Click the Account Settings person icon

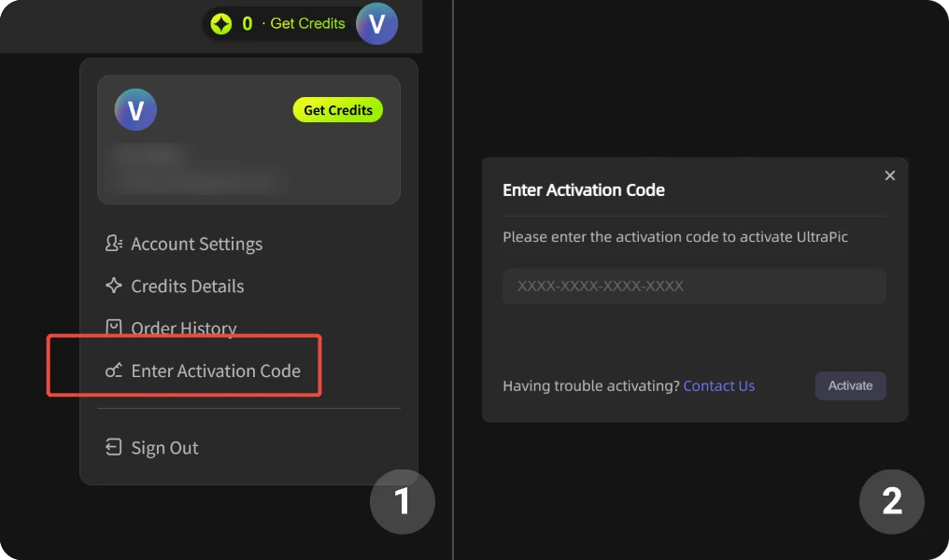click(114, 244)
